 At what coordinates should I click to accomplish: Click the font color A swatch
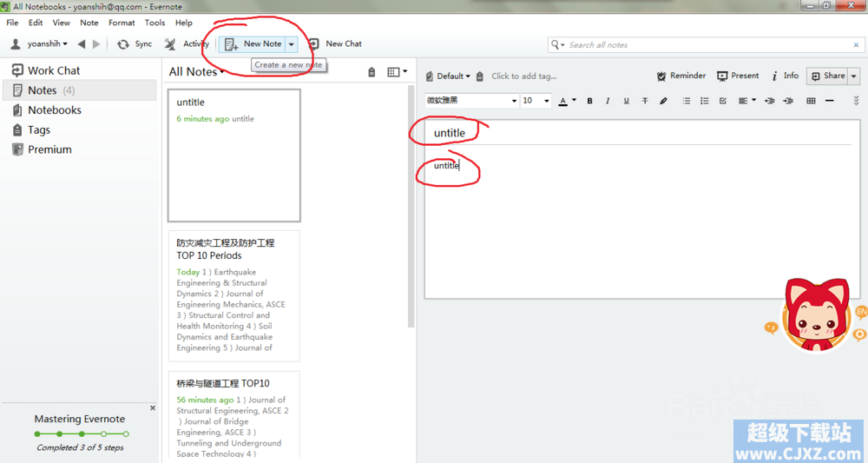563,102
